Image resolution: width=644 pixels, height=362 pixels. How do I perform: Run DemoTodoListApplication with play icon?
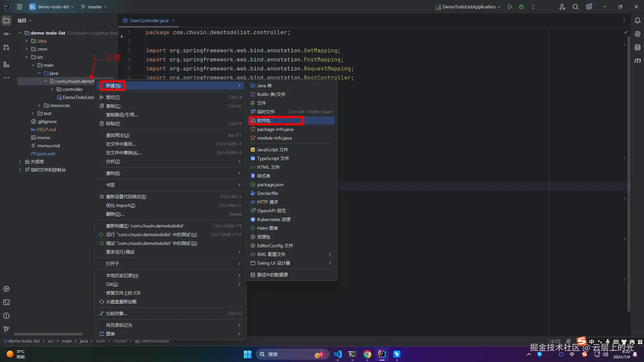(510, 7)
